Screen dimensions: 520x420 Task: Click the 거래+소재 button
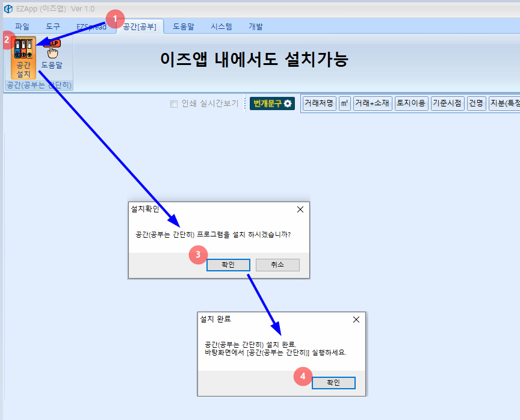pyautogui.click(x=373, y=103)
